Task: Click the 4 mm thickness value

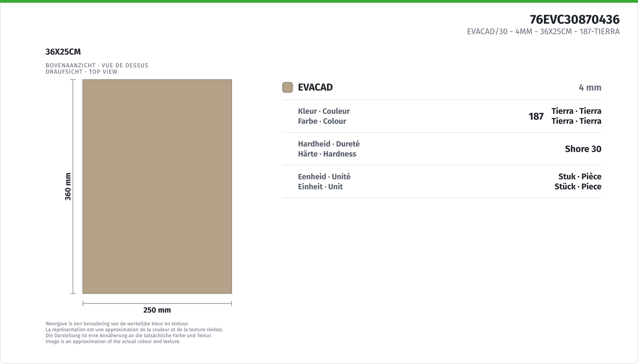Action: pos(590,88)
